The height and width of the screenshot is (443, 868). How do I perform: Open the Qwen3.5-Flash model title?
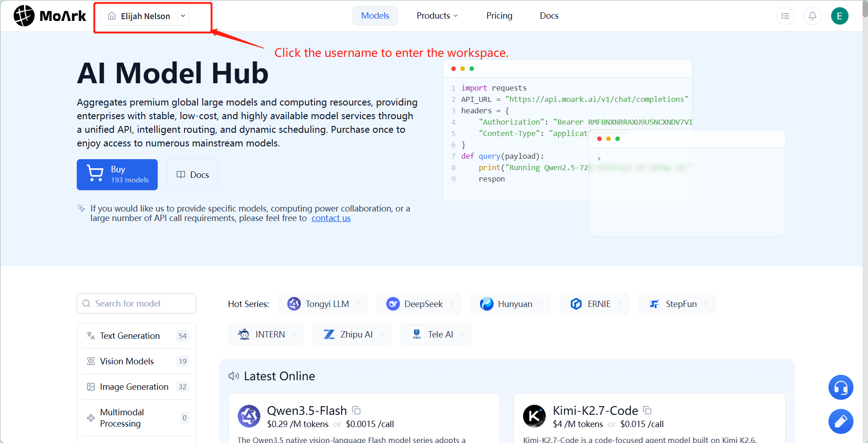coord(307,411)
